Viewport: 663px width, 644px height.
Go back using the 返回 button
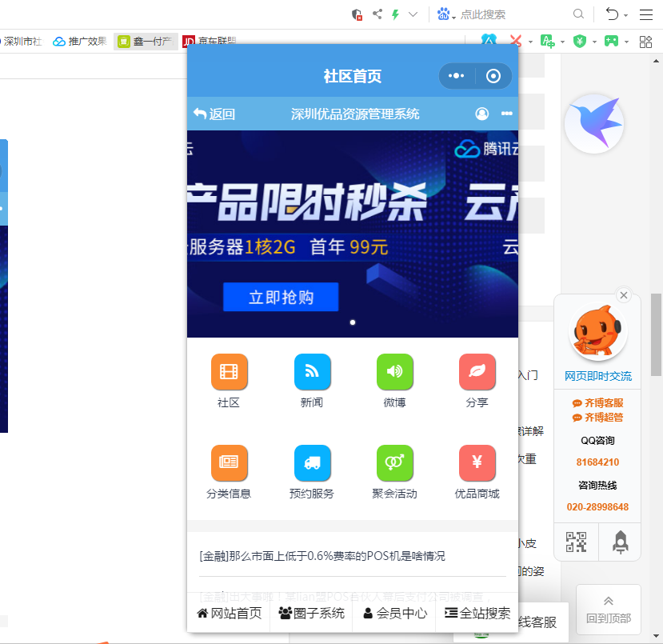point(214,114)
